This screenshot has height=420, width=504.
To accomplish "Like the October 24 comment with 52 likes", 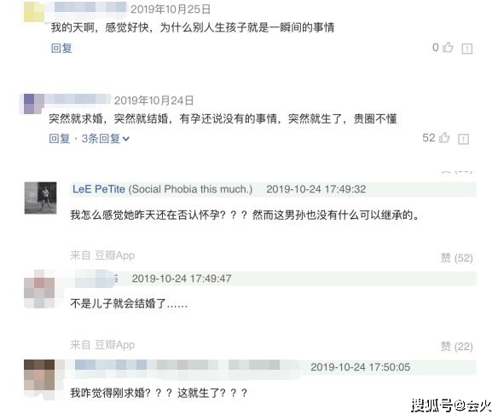I will pyautogui.click(x=444, y=138).
